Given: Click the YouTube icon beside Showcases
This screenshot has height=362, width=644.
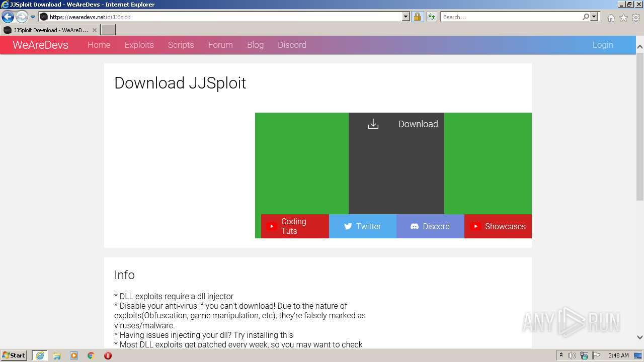Looking at the screenshot, I should tap(475, 226).
